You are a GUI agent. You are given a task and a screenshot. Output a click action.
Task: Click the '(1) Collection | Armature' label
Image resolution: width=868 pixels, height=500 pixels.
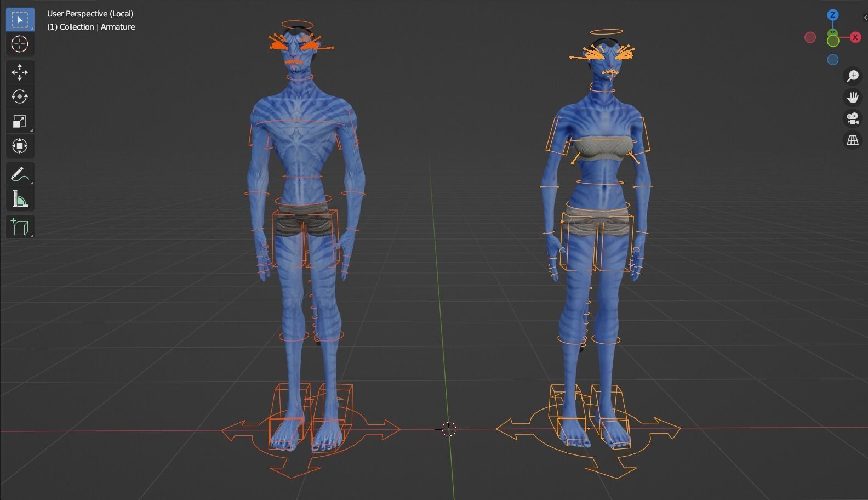point(91,27)
